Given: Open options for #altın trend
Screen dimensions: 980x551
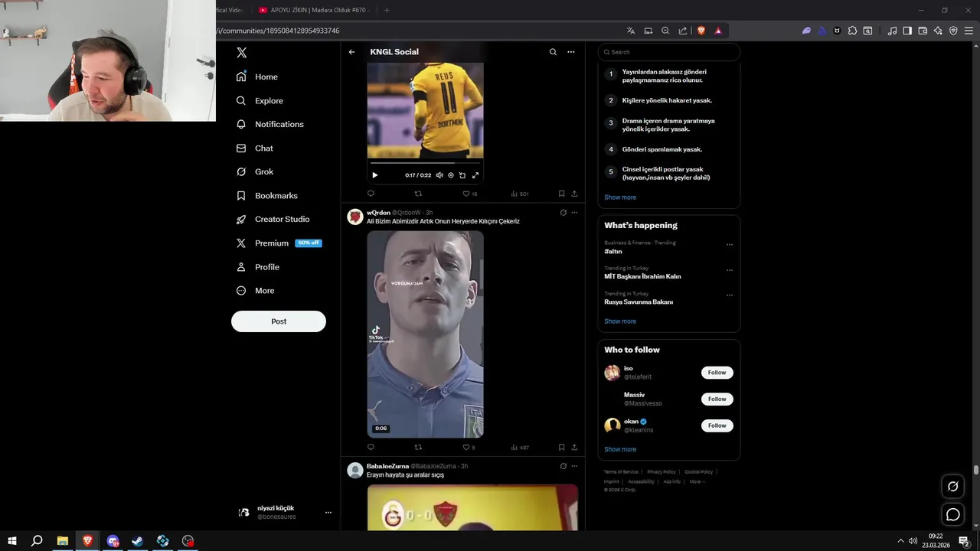Looking at the screenshot, I should (x=729, y=245).
